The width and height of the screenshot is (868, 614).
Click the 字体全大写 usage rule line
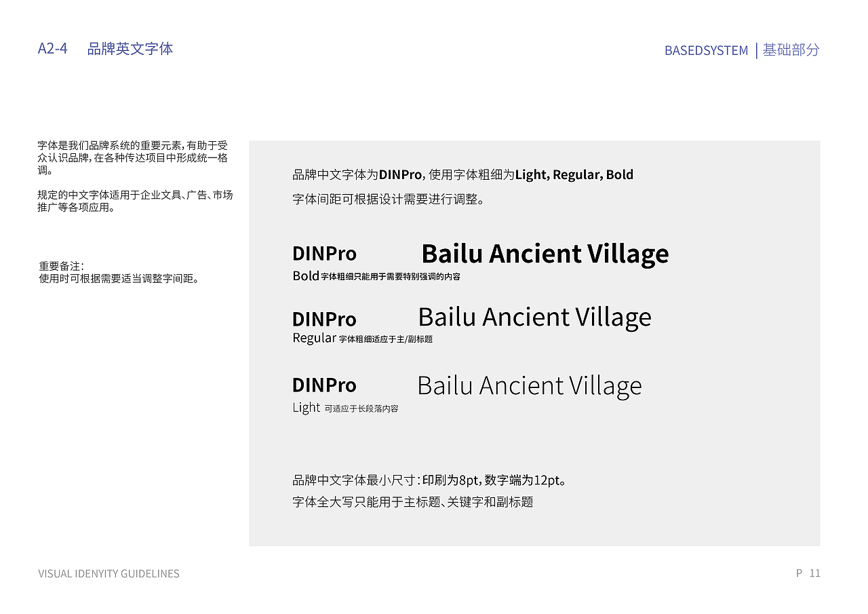click(414, 502)
